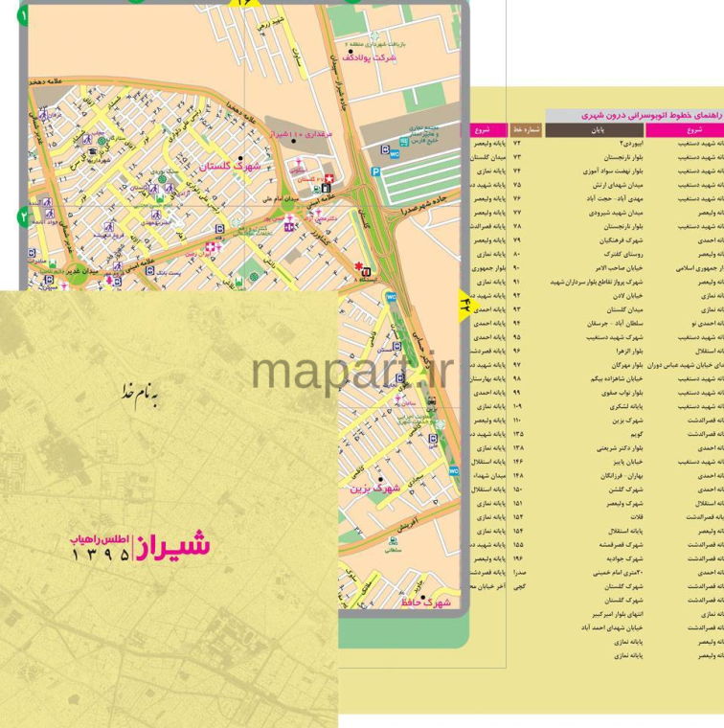Viewport: 724px width, 728px height.
Task: Click the مرغداری ۱۱۰ شیراز label
Action: coord(302,134)
